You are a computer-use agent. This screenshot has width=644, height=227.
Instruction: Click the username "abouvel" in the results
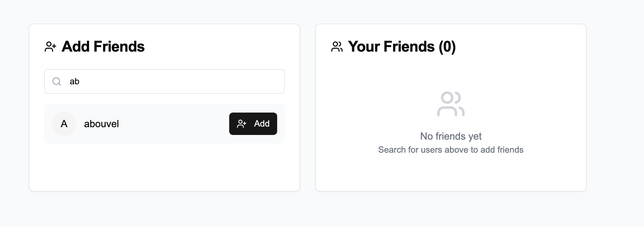click(x=101, y=124)
